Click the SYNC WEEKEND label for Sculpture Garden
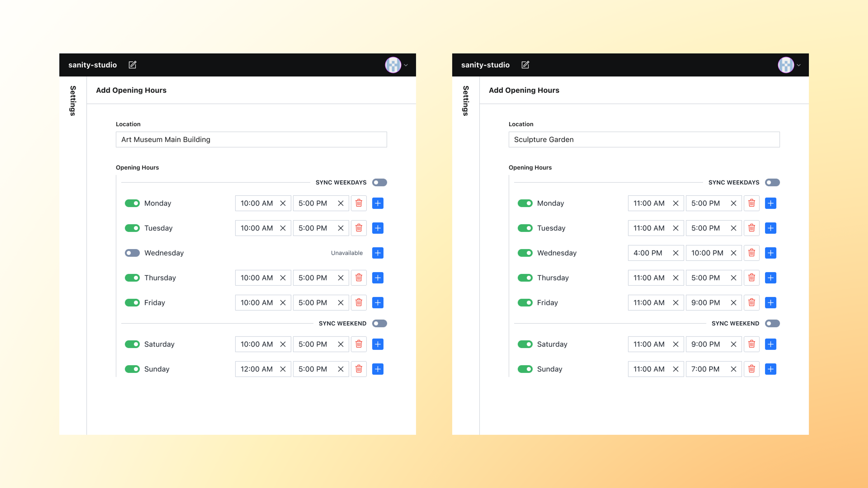The image size is (868, 488). pyautogui.click(x=735, y=323)
